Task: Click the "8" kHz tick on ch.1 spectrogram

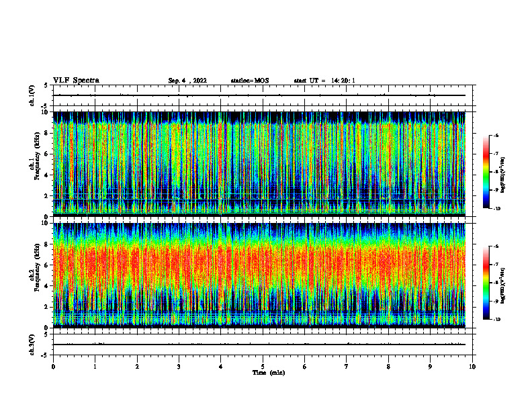Action: click(x=47, y=133)
